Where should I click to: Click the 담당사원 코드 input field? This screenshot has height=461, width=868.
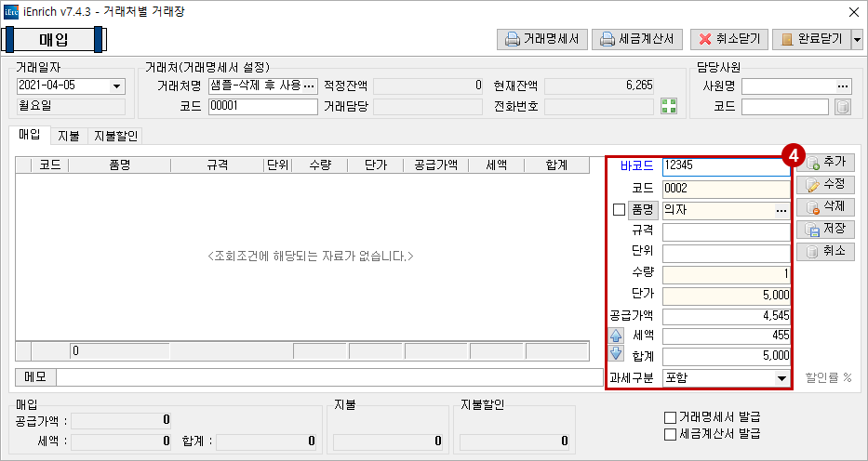coord(785,106)
